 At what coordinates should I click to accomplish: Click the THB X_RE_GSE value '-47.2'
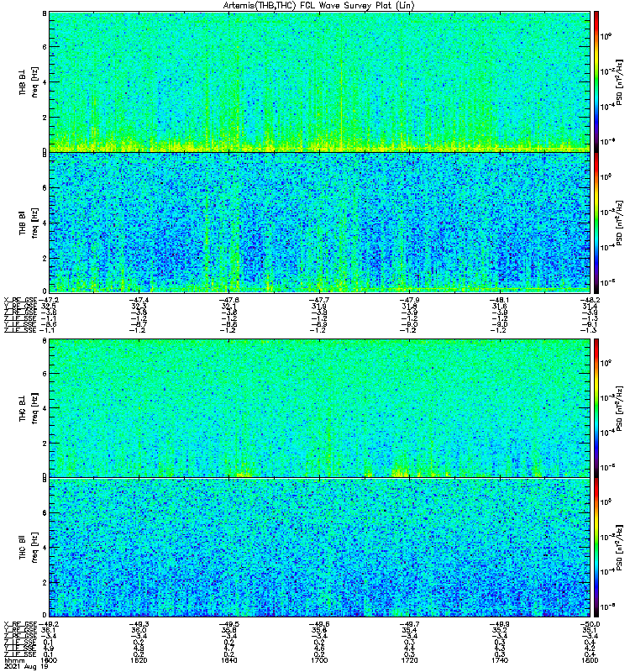point(48,300)
